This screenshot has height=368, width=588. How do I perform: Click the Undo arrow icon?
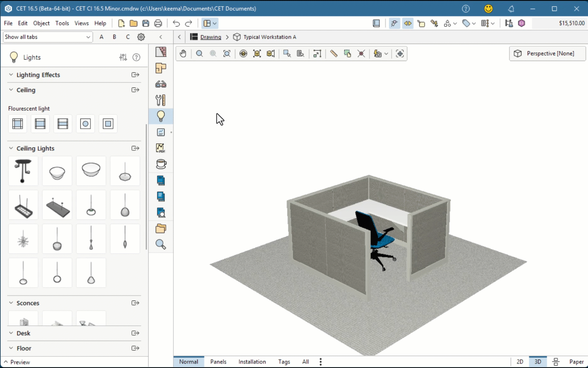click(x=176, y=23)
